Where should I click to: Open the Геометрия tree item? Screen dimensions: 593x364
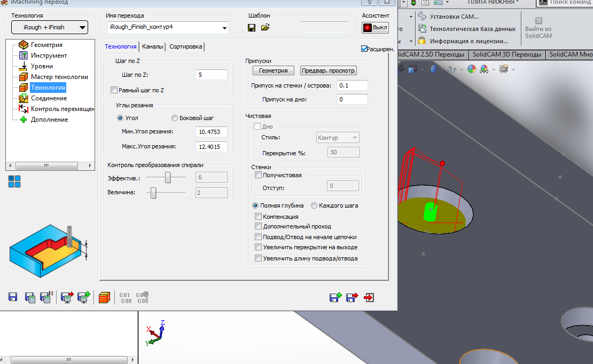46,45
